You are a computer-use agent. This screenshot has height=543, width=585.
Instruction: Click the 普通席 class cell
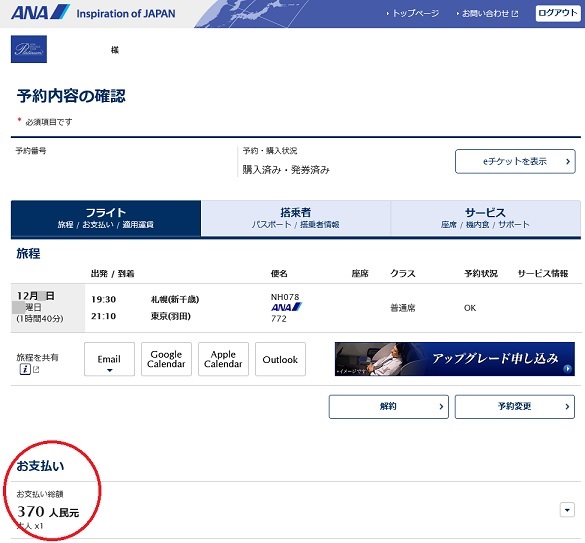coord(403,308)
